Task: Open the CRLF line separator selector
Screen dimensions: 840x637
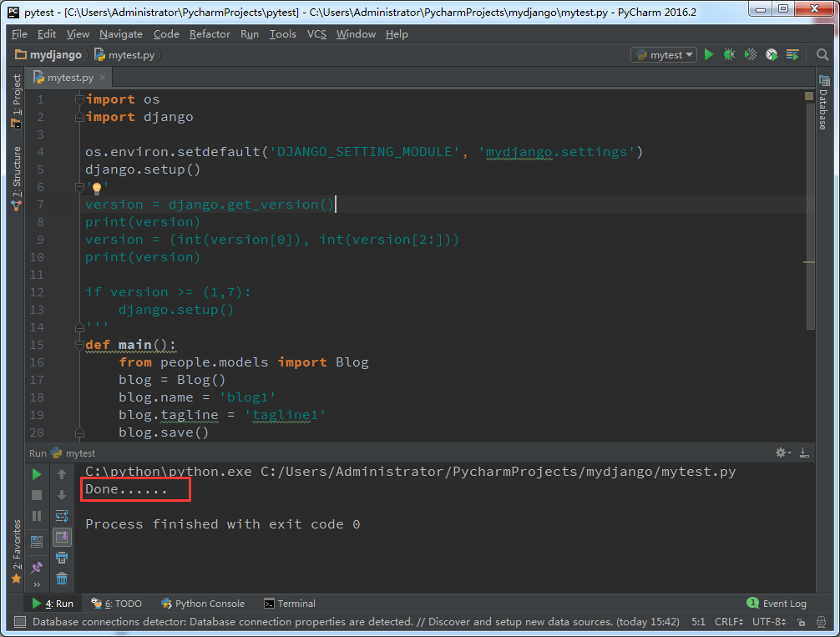Action: [729, 622]
